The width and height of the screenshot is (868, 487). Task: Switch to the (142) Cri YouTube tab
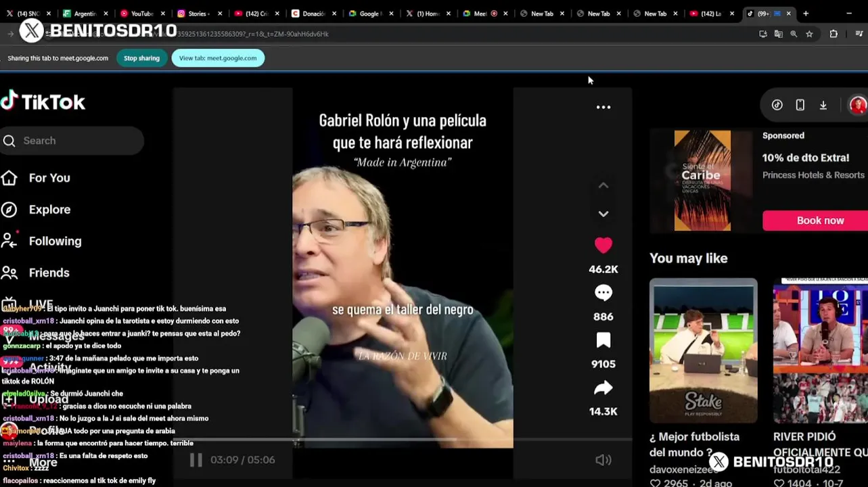(256, 14)
